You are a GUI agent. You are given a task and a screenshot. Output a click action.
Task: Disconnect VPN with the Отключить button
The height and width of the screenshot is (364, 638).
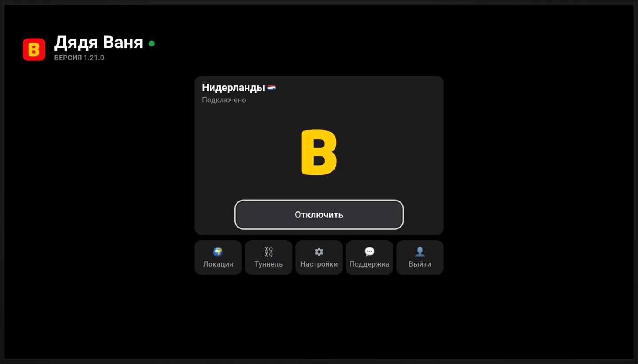click(x=319, y=215)
